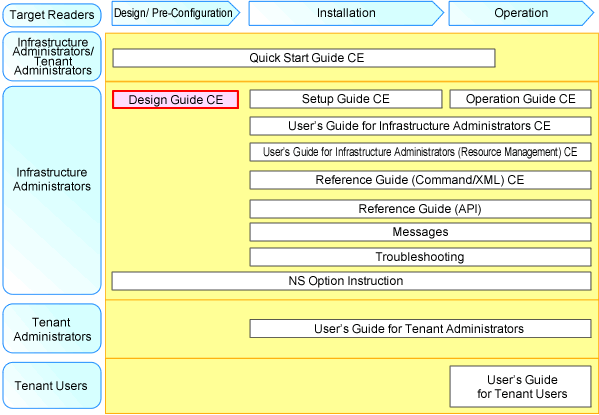The image size is (599, 415).
Task: Select the Installation phase arrow
Action: point(346,13)
